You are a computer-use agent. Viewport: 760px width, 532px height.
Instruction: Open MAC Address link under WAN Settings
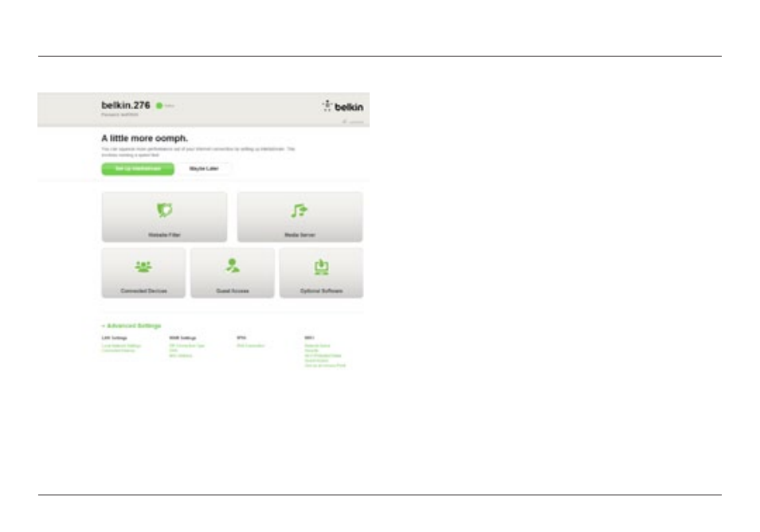(x=180, y=356)
